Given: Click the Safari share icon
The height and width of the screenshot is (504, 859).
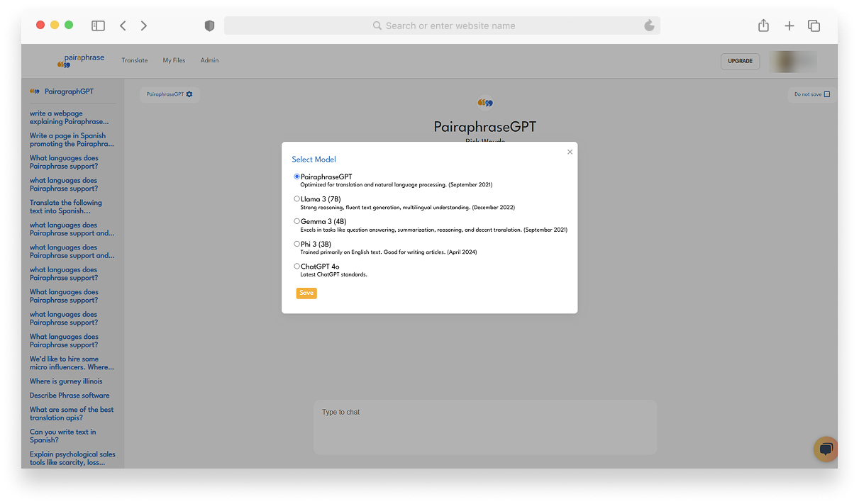Looking at the screenshot, I should click(x=763, y=26).
